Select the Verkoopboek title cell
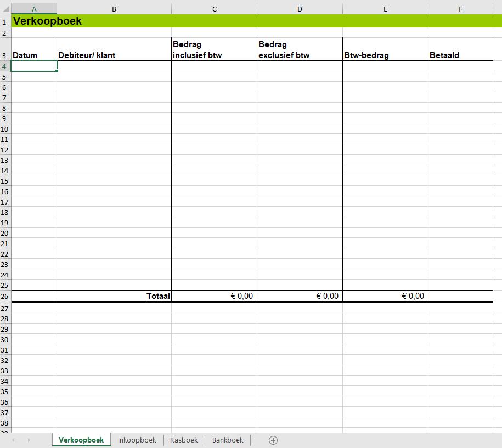This screenshot has height=448, width=502. [x=34, y=21]
